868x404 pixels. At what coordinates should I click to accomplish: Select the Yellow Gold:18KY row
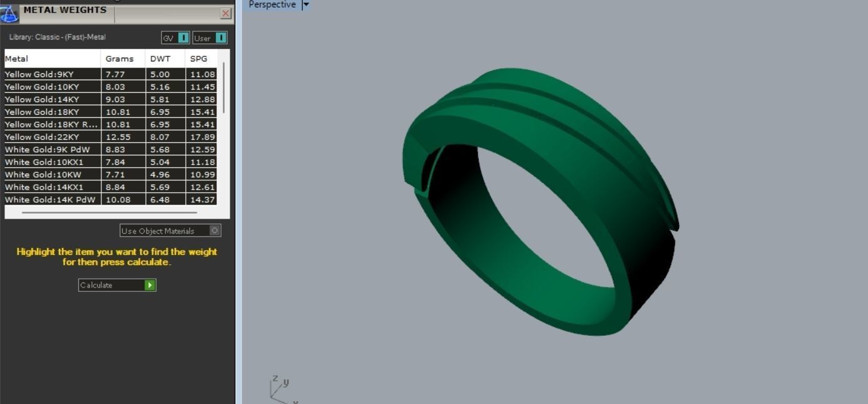click(111, 111)
